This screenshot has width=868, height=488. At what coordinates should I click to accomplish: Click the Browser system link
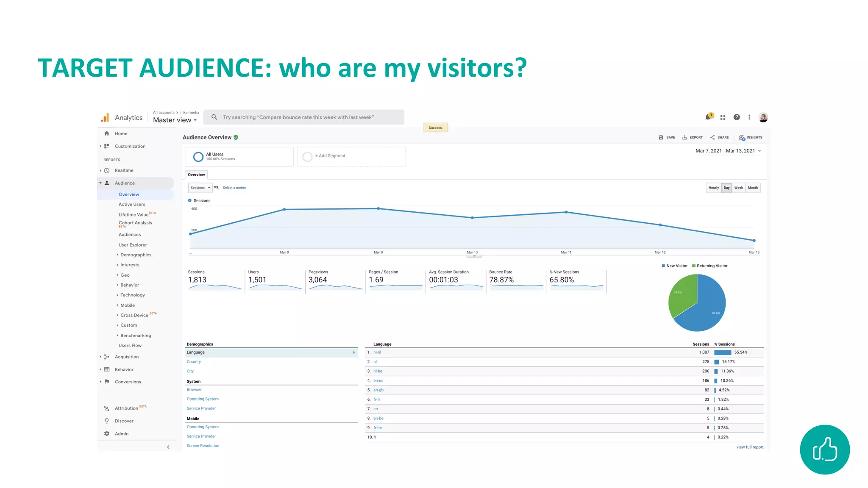click(x=194, y=390)
